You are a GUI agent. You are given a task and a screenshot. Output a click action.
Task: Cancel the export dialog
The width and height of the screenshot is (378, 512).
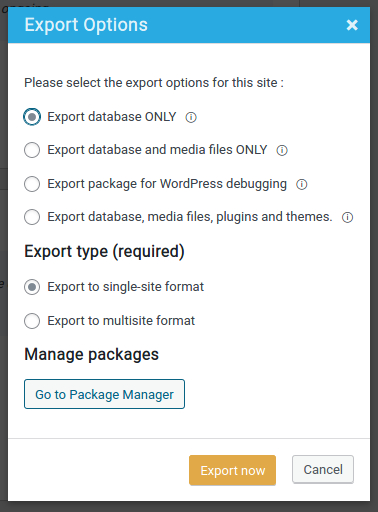click(323, 469)
